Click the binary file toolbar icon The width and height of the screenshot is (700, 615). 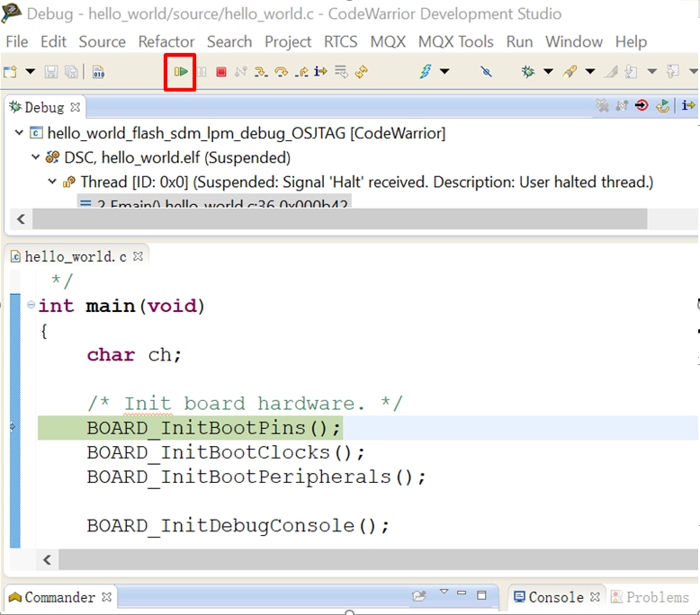[x=98, y=72]
